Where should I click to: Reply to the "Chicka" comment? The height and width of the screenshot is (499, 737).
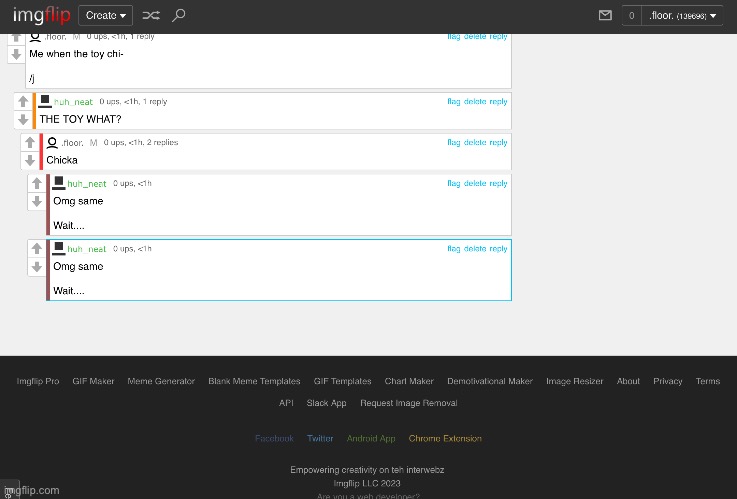click(498, 143)
